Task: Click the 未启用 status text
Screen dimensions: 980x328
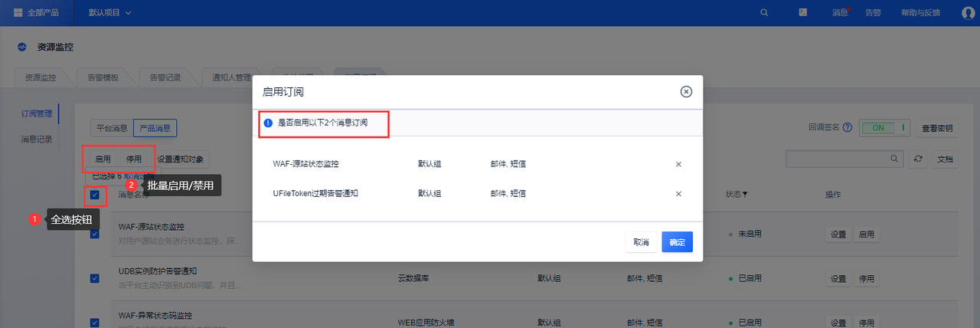Action: (x=749, y=234)
